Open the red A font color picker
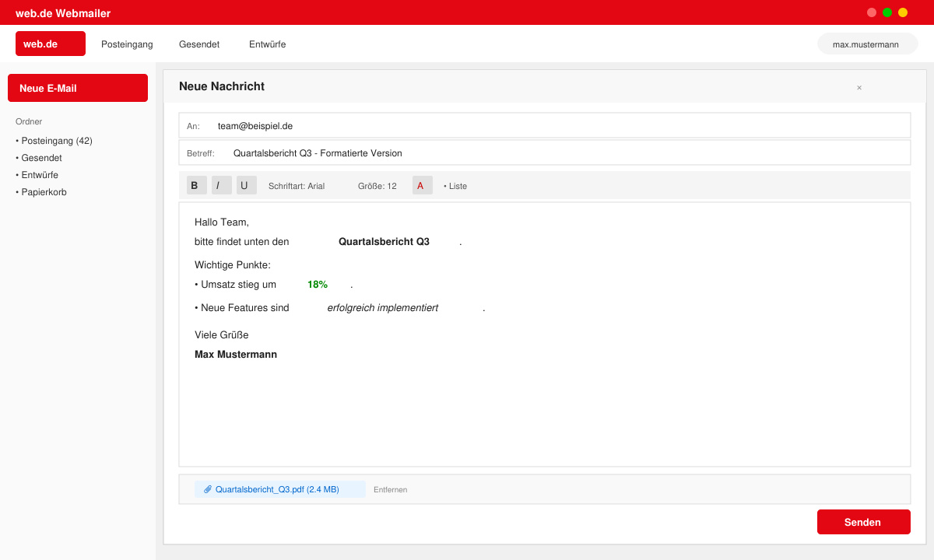 pos(423,185)
